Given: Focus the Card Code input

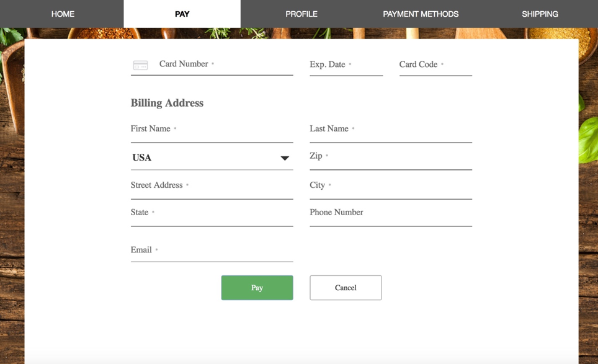Looking at the screenshot, I should pos(435,65).
